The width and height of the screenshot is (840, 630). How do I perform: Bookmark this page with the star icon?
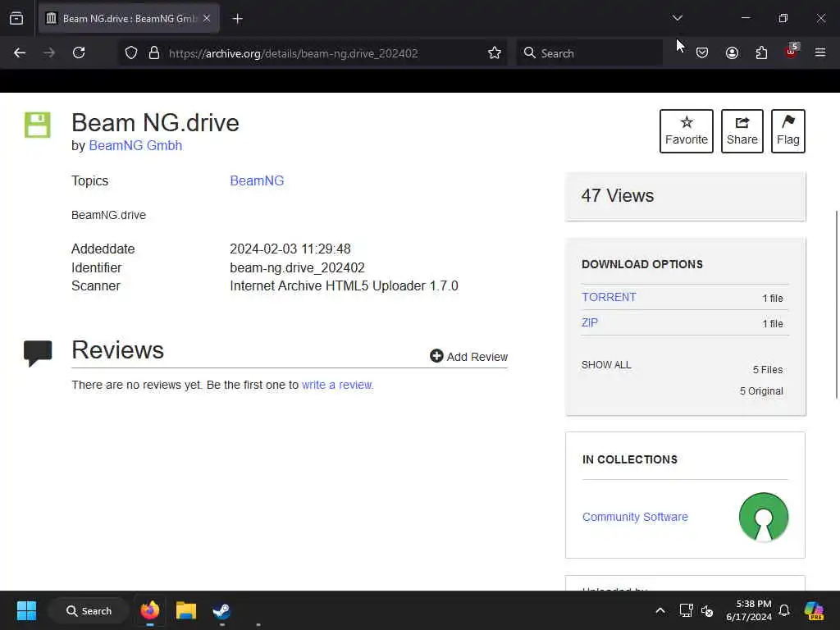click(x=495, y=52)
